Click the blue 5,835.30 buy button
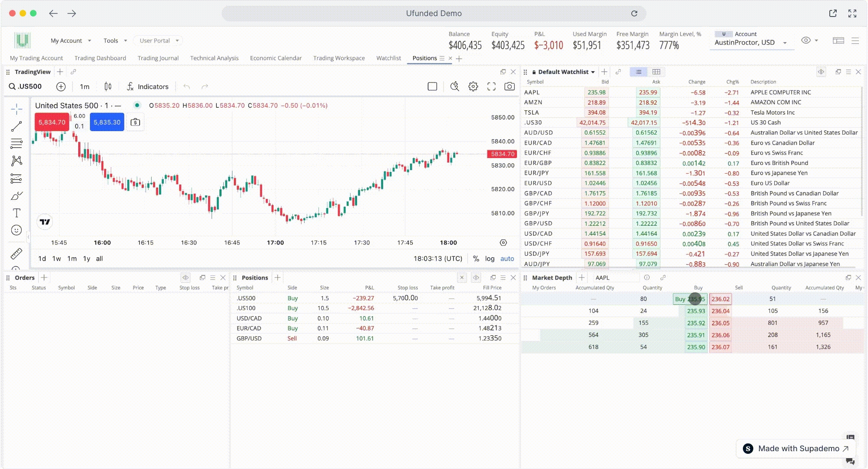Image resolution: width=868 pixels, height=469 pixels. 107,122
